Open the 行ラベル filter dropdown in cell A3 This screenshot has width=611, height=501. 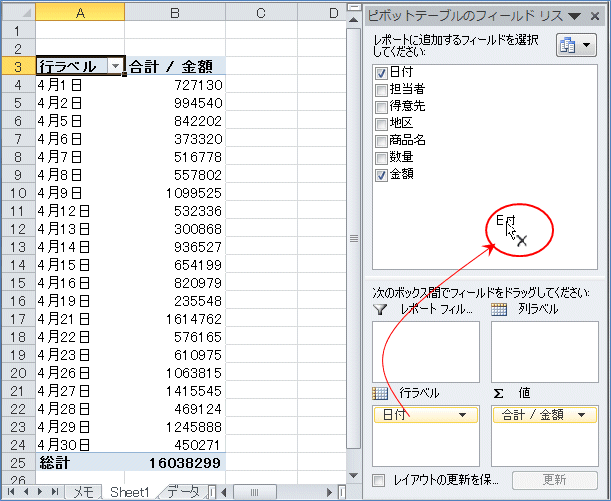coord(115,66)
